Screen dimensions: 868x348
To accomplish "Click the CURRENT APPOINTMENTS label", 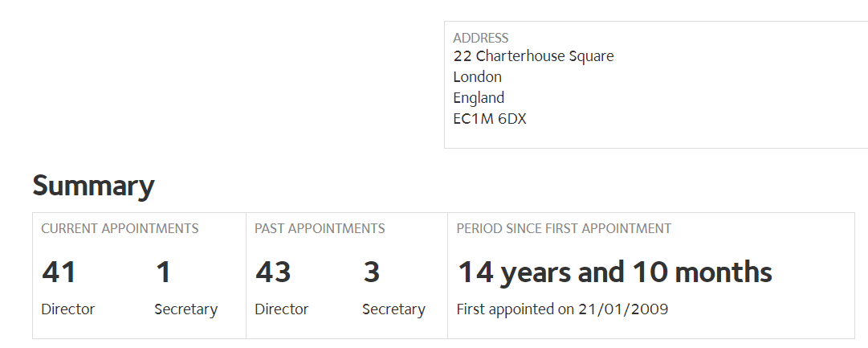I will click(x=120, y=228).
